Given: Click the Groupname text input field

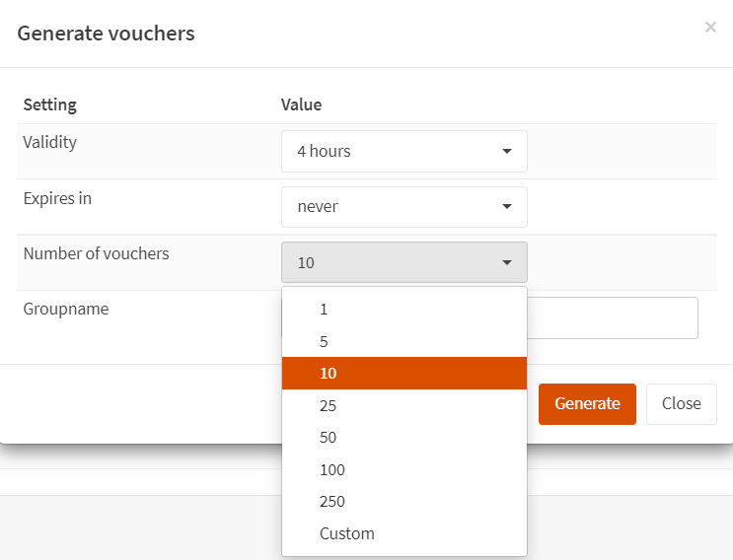Looking at the screenshot, I should [612, 318].
